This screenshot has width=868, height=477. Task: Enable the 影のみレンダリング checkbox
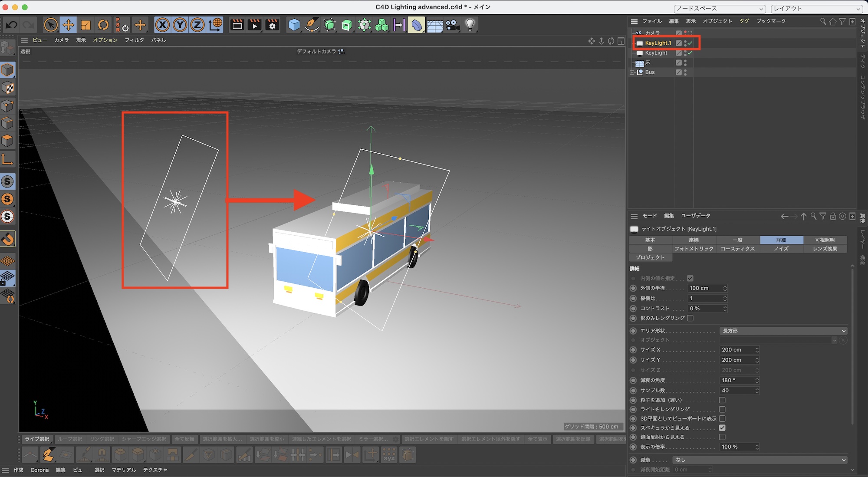[690, 318]
